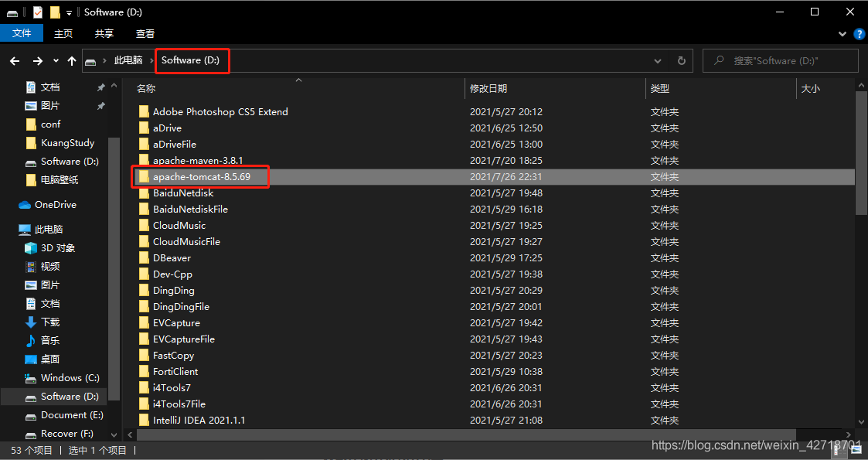The width and height of the screenshot is (868, 460).
Task: Switch to the 共享 ribbon tab
Action: (104, 33)
